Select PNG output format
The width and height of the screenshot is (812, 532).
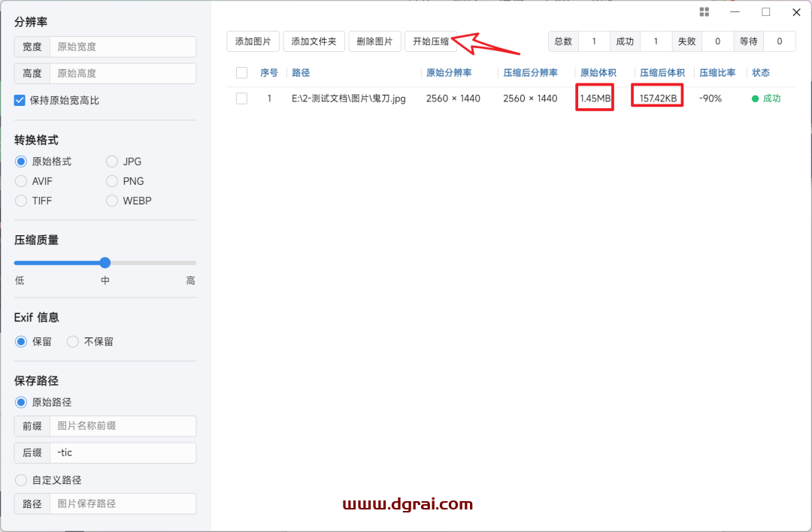112,181
